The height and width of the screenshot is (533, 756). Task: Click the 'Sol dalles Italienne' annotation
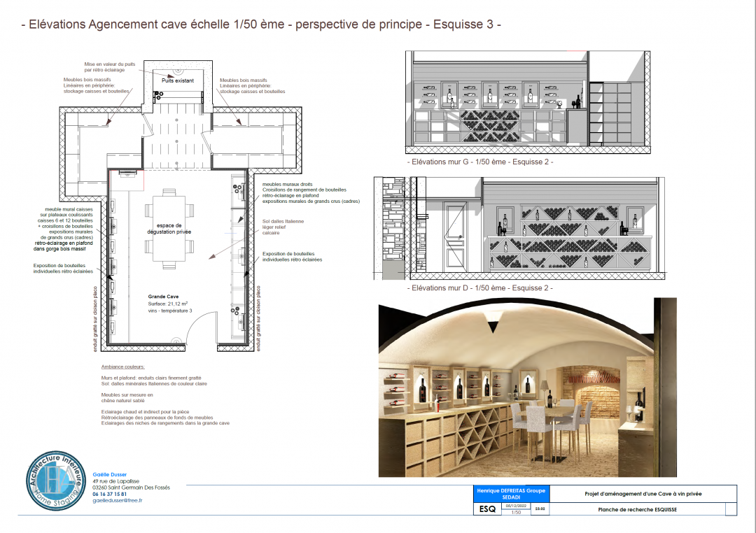click(283, 221)
